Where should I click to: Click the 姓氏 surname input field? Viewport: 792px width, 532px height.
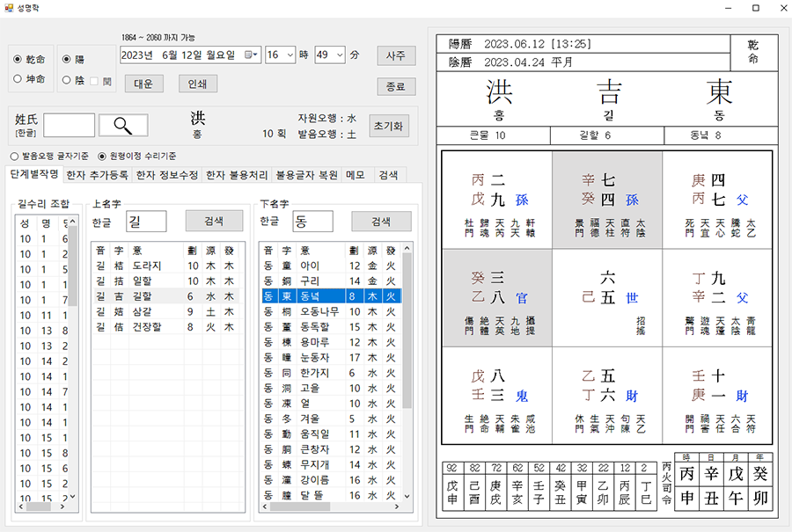click(x=70, y=125)
